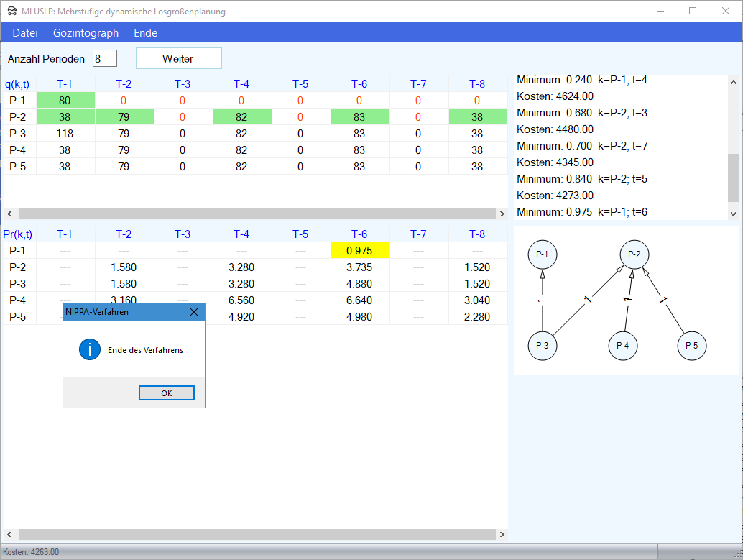Close the NIPPA-Verfahren dialog with X
743x560 pixels.
[x=193, y=312]
